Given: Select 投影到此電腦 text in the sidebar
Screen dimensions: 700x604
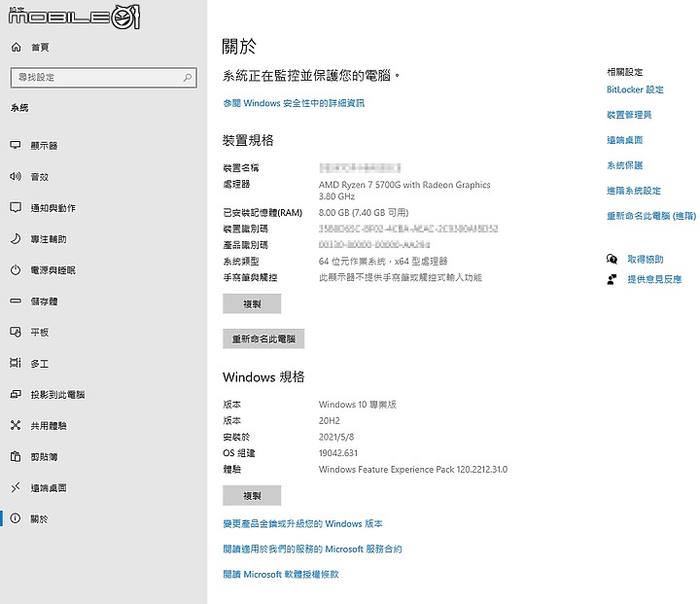Looking at the screenshot, I should [x=57, y=395].
